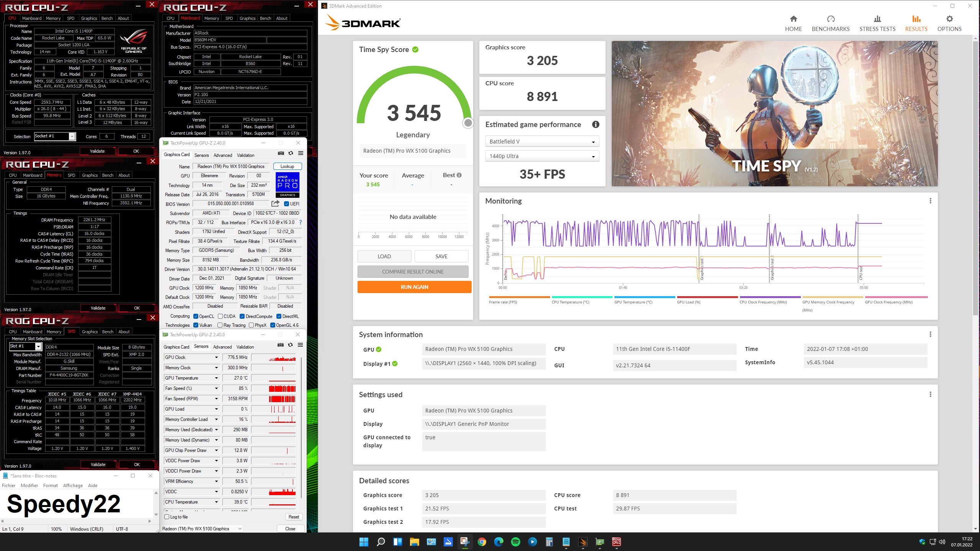Enable the CUDA checkbox in GPU-Z

[x=220, y=316]
